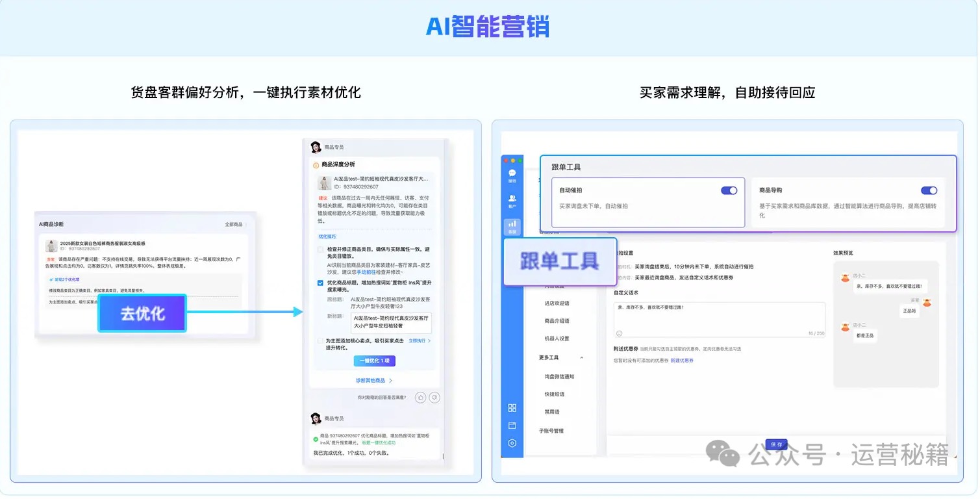980x499 pixels.
Task: Click the 手动前往 link
Action: 366,273
